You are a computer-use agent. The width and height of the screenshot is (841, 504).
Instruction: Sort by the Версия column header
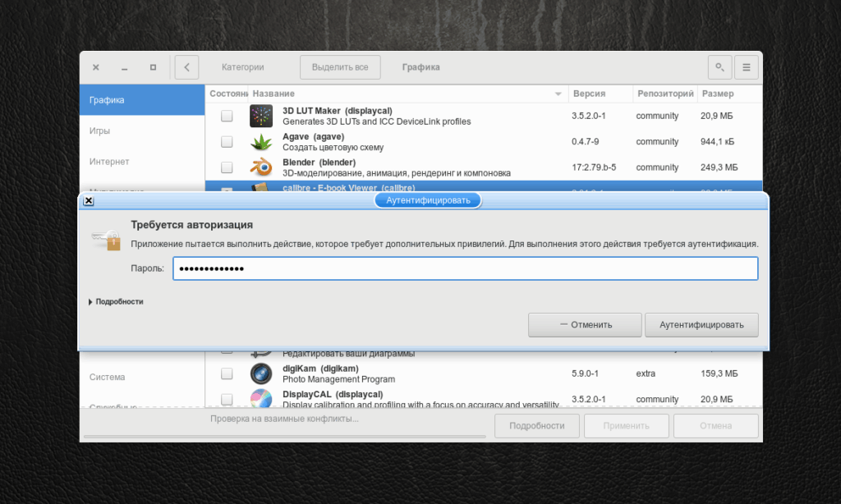600,94
